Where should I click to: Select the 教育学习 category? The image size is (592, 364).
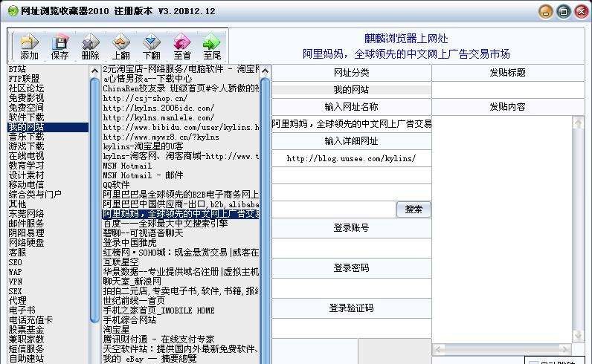[x=26, y=166]
